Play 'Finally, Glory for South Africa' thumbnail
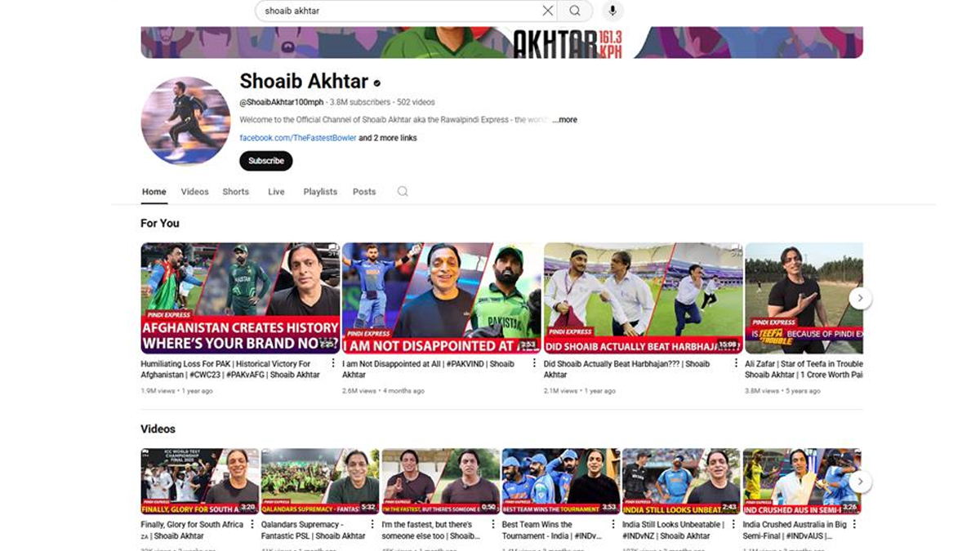Image resolution: width=980 pixels, height=551 pixels. pos(199,481)
